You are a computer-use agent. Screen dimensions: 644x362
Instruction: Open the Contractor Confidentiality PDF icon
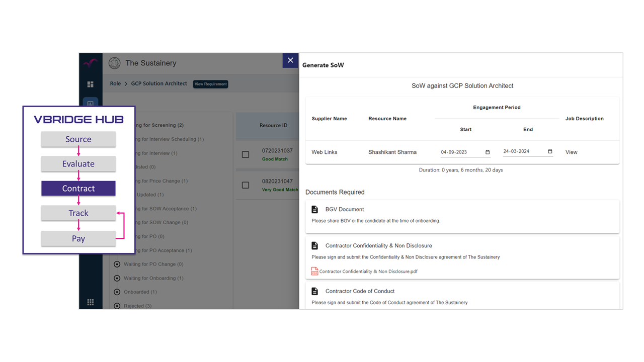click(314, 271)
